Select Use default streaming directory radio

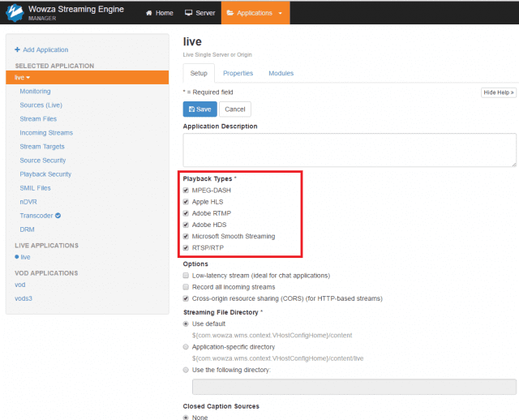[186, 324]
